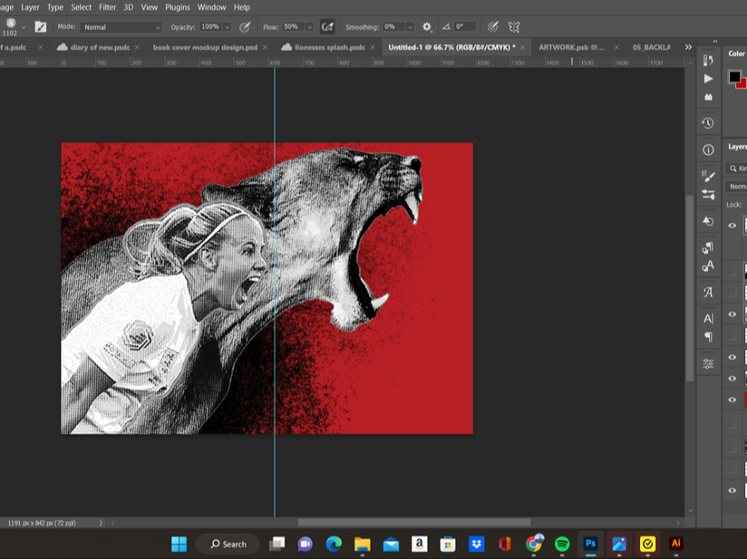Image resolution: width=747 pixels, height=560 pixels.
Task: Open the Color panel tab
Action: [736, 53]
